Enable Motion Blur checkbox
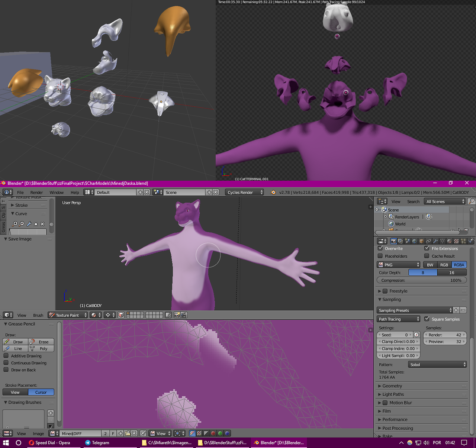Screen dimensions: 476x448 click(385, 403)
